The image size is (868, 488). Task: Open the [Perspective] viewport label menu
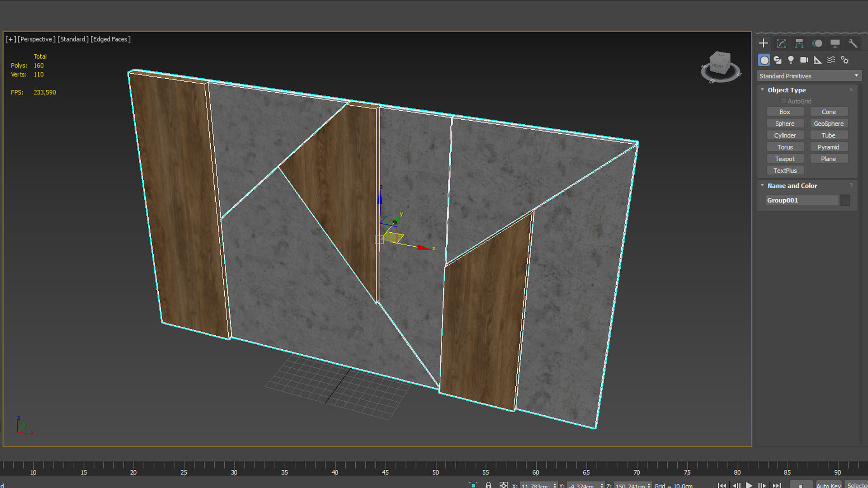click(x=37, y=39)
